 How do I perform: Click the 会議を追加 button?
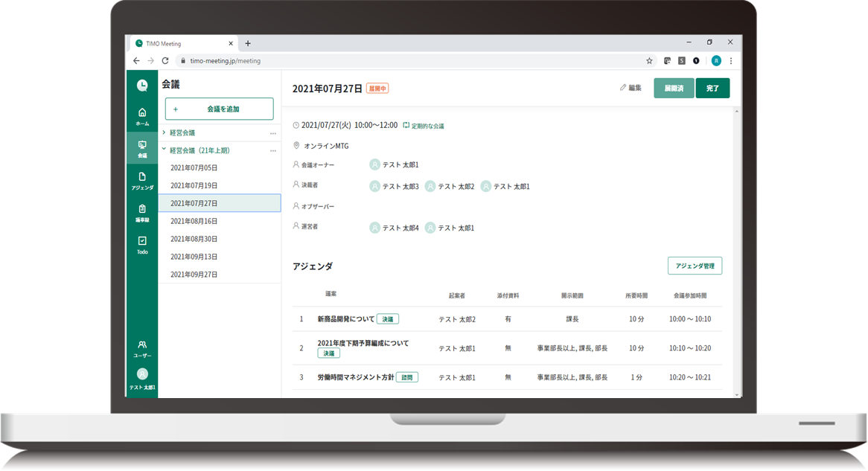click(219, 109)
